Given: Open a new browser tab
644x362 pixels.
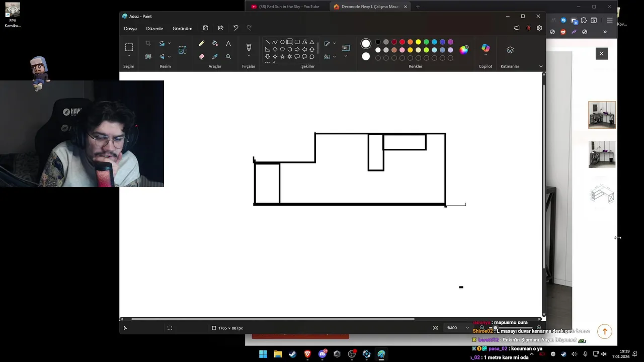Looking at the screenshot, I should click(418, 7).
